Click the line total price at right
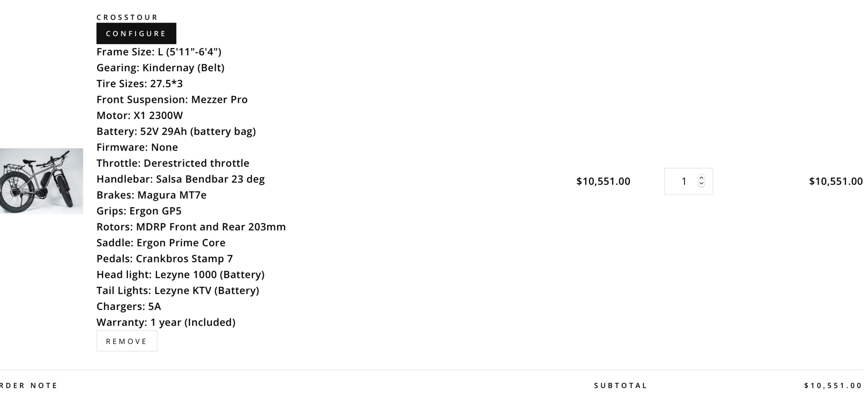The width and height of the screenshot is (868, 400). tap(835, 182)
